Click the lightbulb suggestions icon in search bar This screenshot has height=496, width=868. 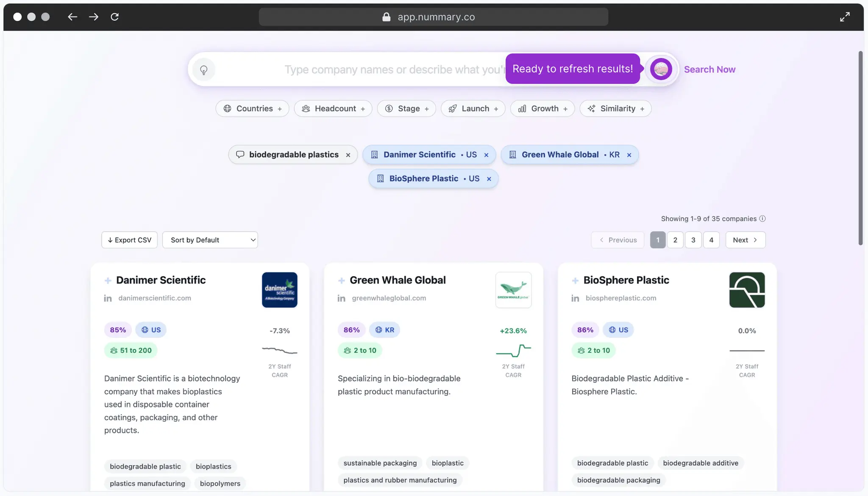pos(204,69)
